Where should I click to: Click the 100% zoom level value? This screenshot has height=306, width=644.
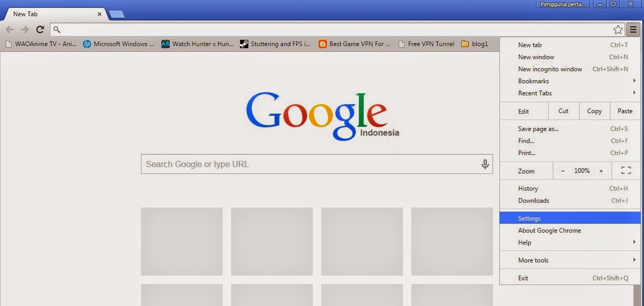[582, 171]
